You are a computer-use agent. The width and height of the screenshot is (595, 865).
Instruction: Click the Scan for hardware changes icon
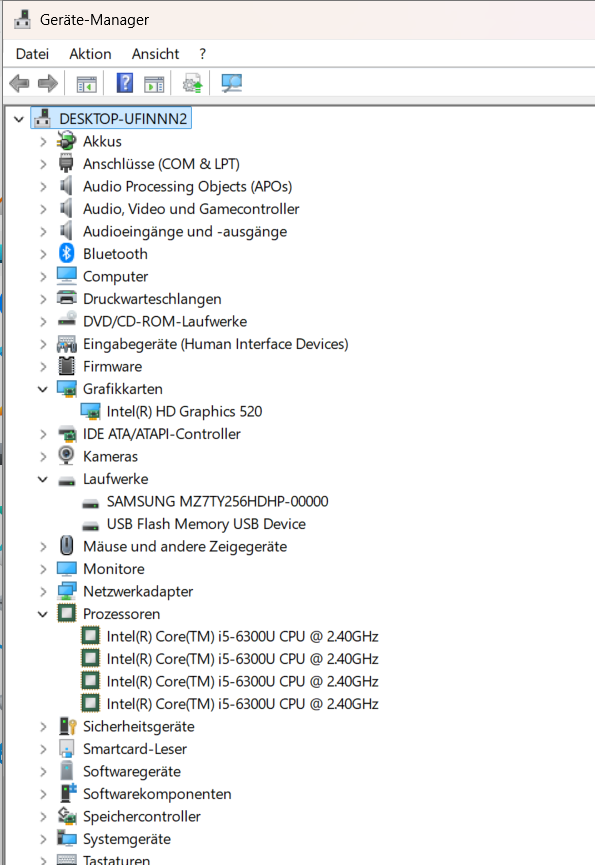pos(232,83)
